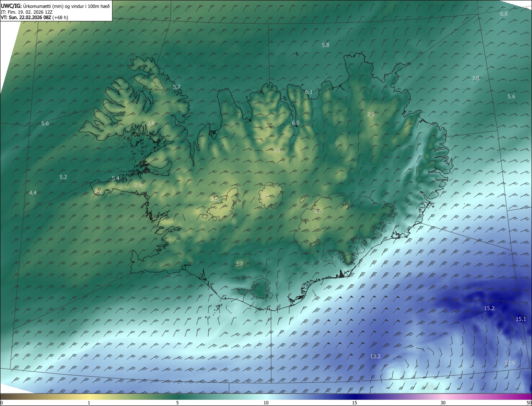The width and height of the screenshot is (532, 406).
Task: Click the 5.2 value west of Snæfellsnes
Action: click(63, 177)
